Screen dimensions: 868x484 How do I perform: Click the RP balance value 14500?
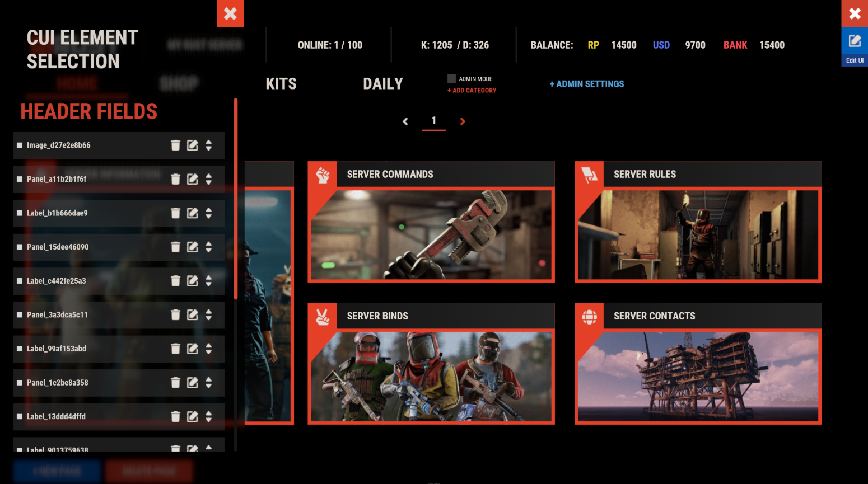[x=624, y=45]
